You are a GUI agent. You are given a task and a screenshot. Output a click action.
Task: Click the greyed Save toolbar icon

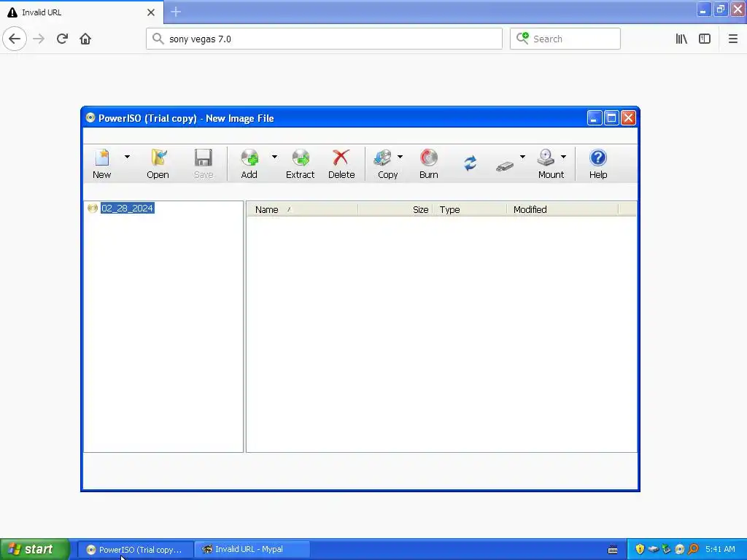(x=204, y=158)
